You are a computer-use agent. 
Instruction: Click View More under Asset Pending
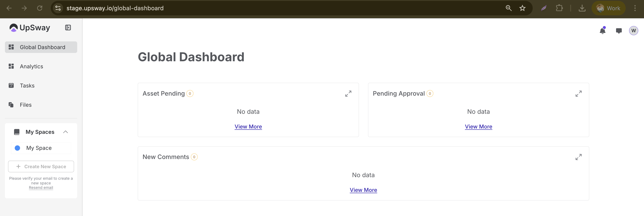248,127
